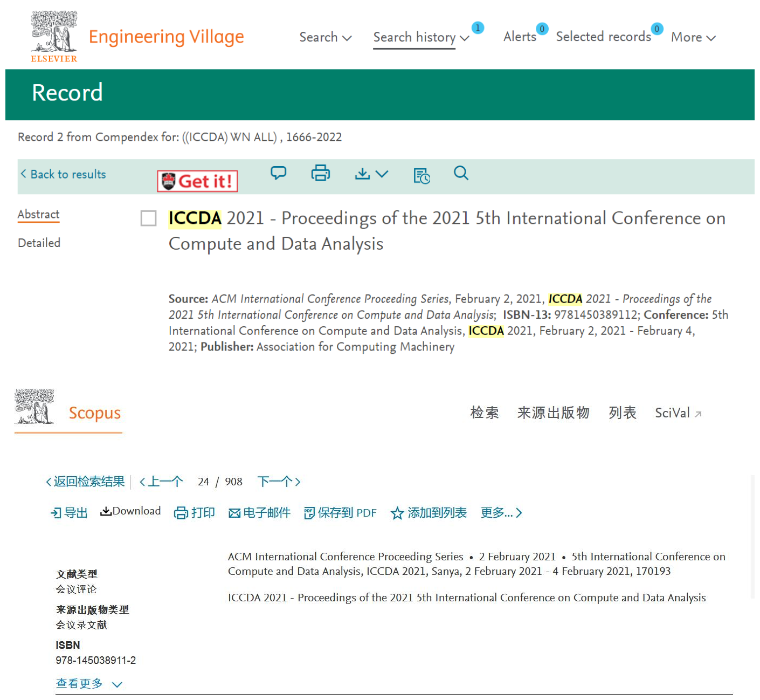
Task: Click the Elsevier logo in Engineering Village header
Action: [54, 37]
